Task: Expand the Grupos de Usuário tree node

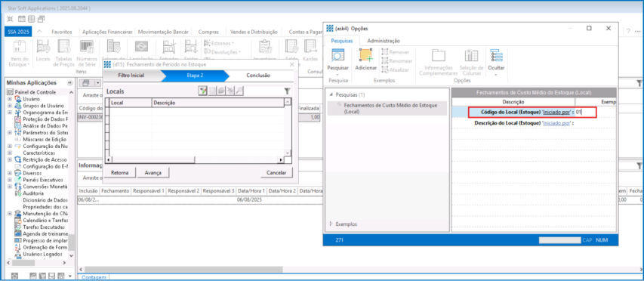Action: click(x=10, y=106)
